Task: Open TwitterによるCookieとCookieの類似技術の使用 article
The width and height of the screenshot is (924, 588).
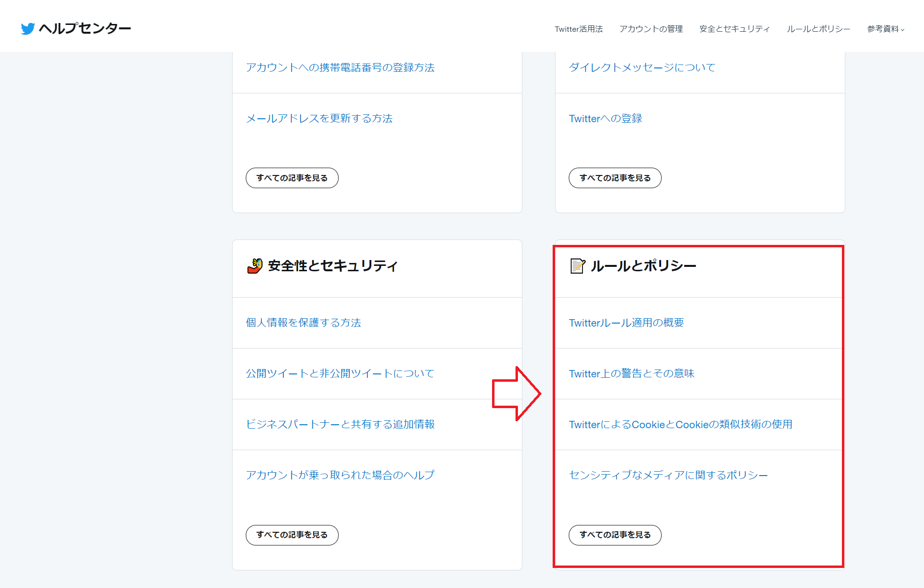Action: tap(681, 424)
